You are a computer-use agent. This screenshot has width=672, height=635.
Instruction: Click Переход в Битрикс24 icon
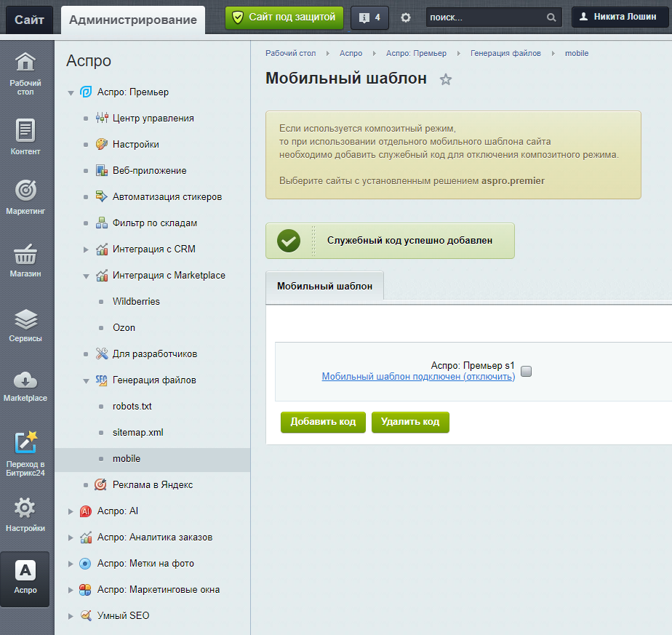(25, 442)
